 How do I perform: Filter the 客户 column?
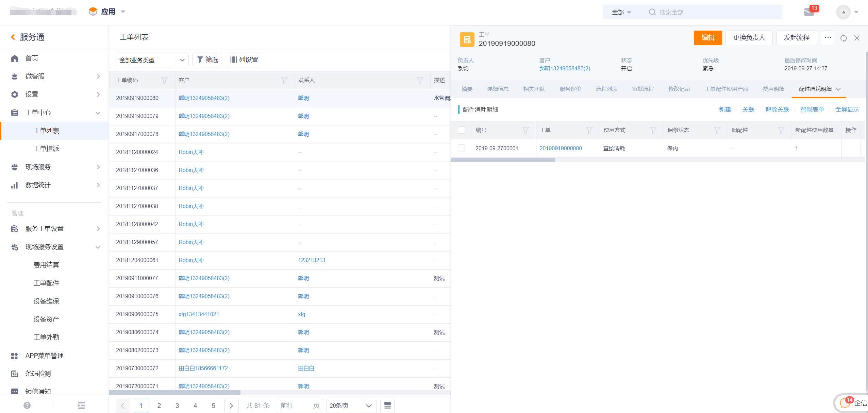click(284, 80)
